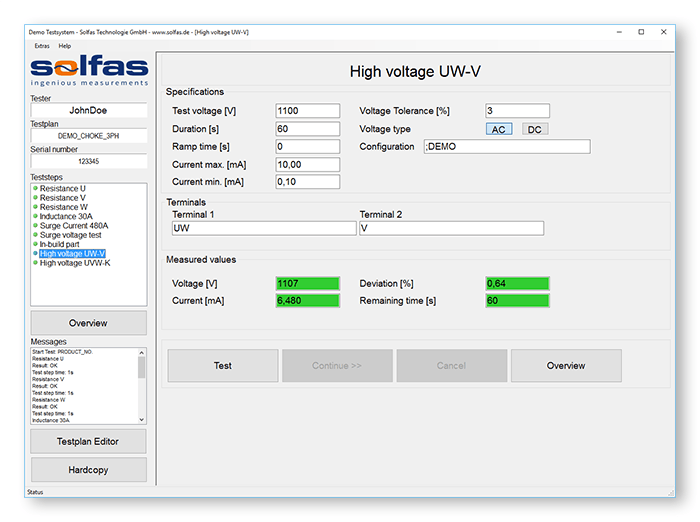Click the Hardcopy button
Screen dimensions: 700x522
click(x=88, y=470)
